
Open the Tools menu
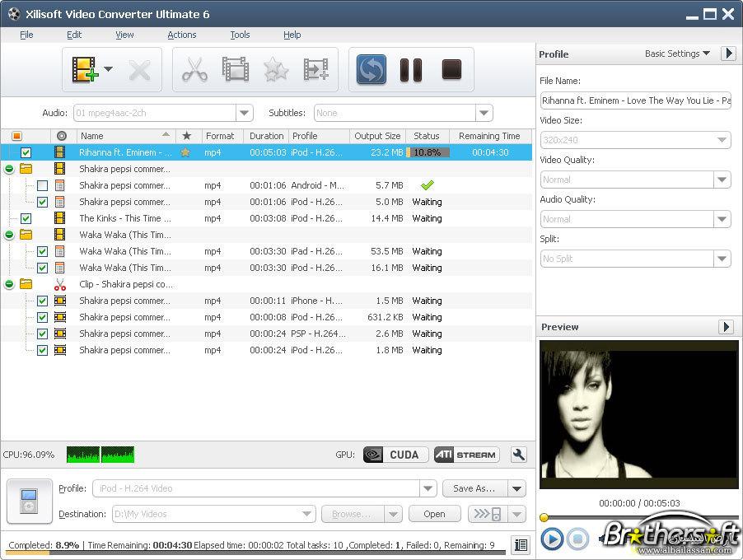240,35
